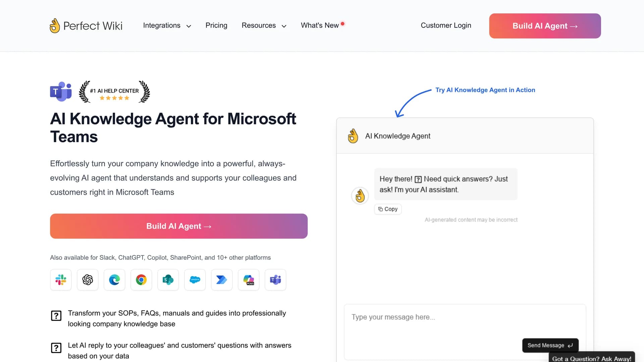Click the hand icon in the chat header
The width and height of the screenshot is (644, 362).
[353, 136]
